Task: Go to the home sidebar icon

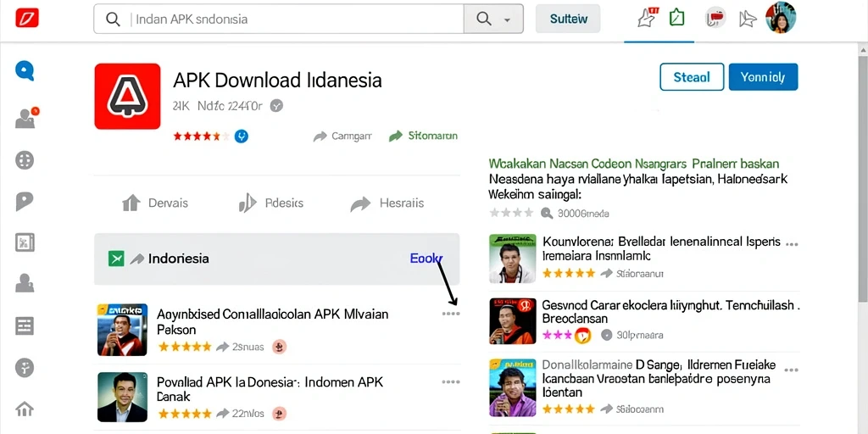Action: [25, 409]
